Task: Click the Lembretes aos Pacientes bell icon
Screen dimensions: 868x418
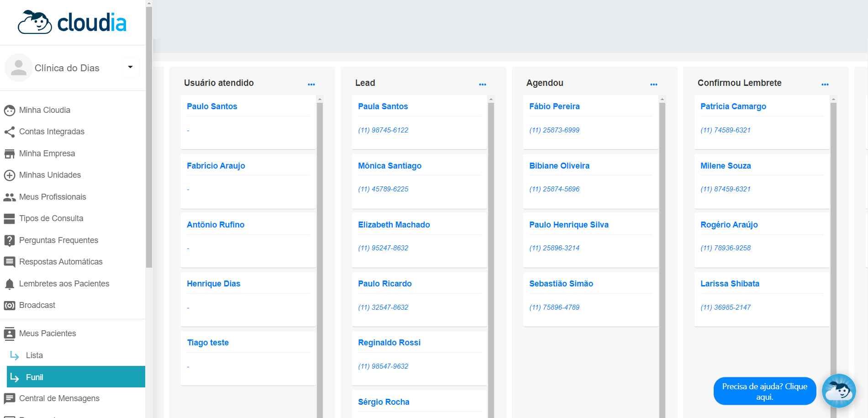Action: coord(10,284)
